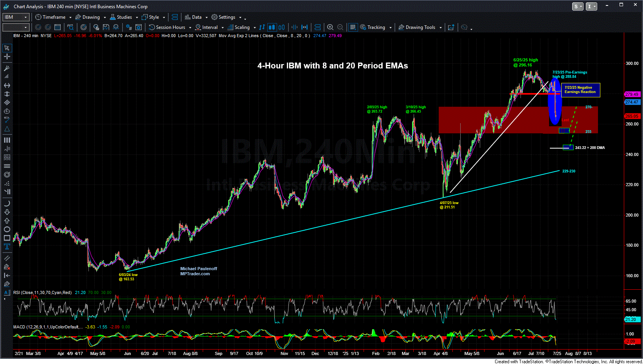Expand the Studies dropdown arrow
This screenshot has width=643, height=364.
137,17
